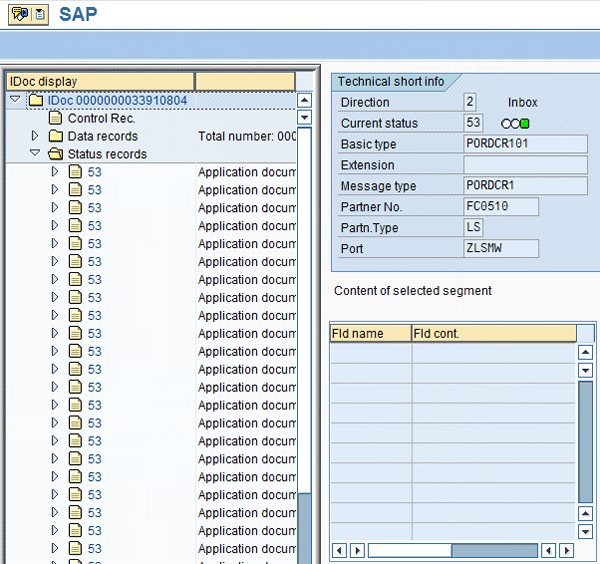The width and height of the screenshot is (600, 564).
Task: Click the Fld name column header
Action: tap(370, 333)
